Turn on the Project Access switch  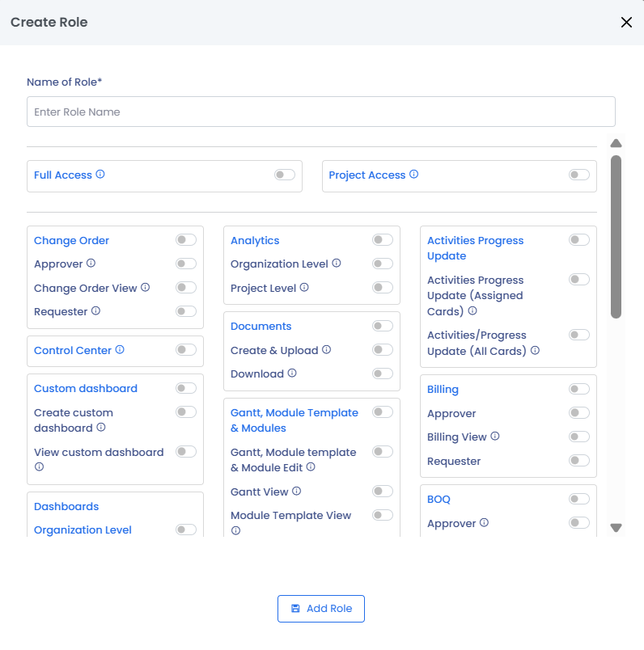[x=579, y=175]
